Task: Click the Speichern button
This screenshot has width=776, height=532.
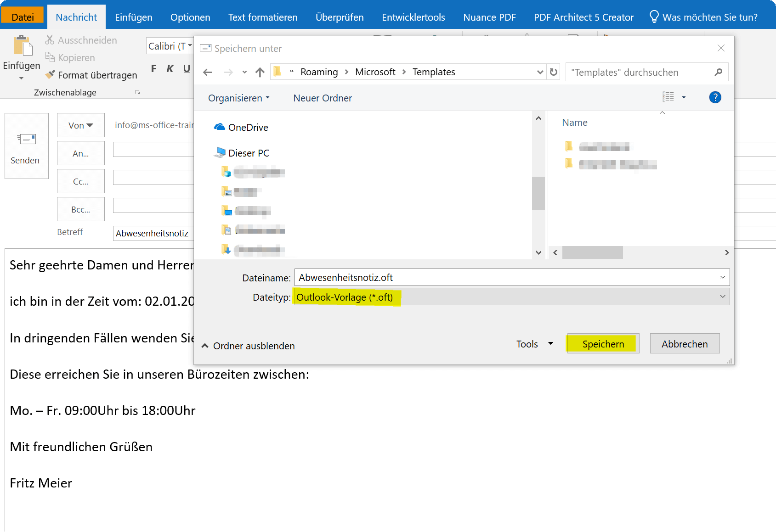Action: (x=603, y=344)
